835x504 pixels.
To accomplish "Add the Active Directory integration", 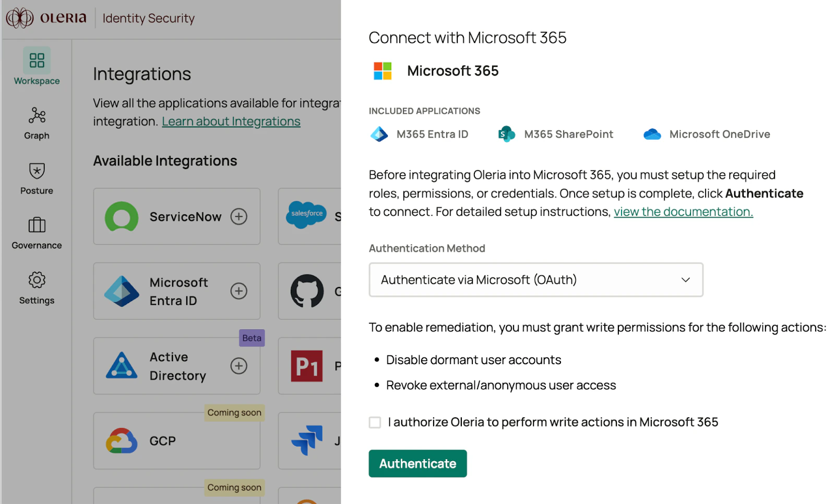I will (x=239, y=366).
